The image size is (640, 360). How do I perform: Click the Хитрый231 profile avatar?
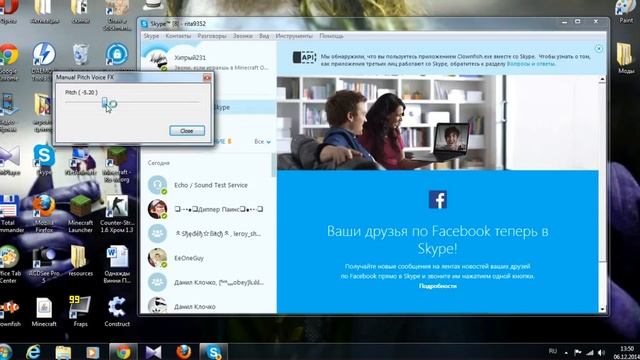click(158, 61)
